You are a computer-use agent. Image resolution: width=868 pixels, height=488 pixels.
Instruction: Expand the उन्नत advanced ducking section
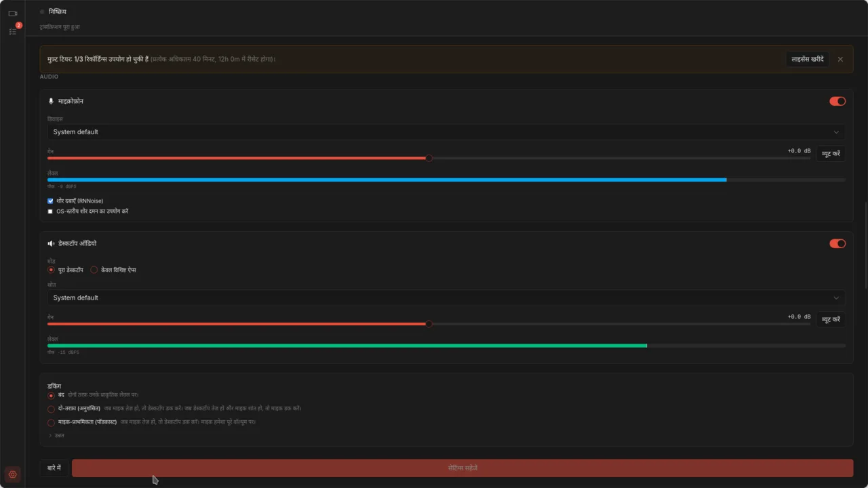tap(56, 435)
